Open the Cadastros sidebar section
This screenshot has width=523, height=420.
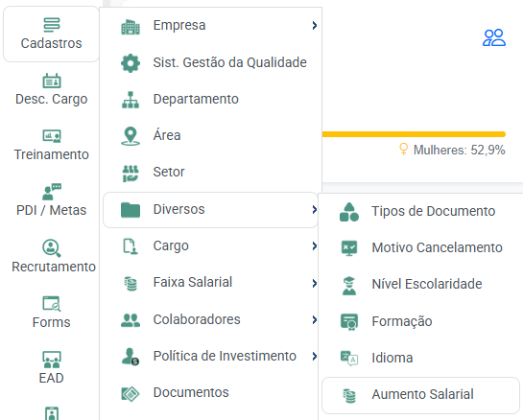point(52,35)
